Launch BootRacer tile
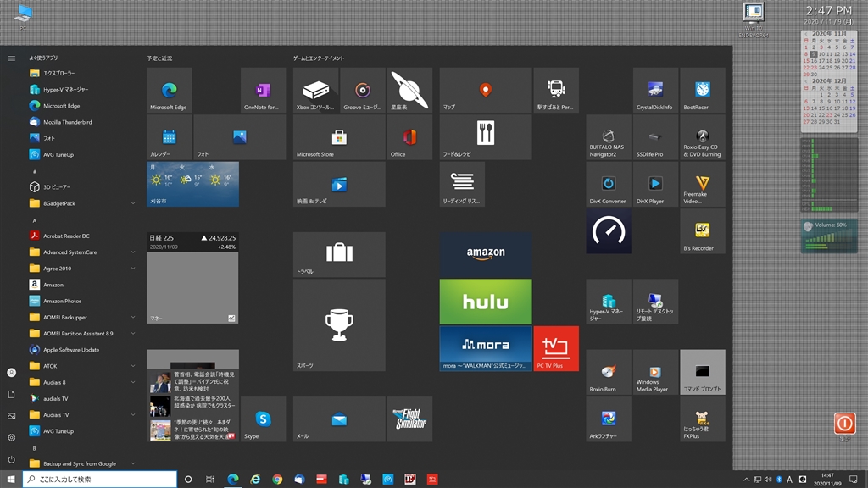 pyautogui.click(x=703, y=90)
